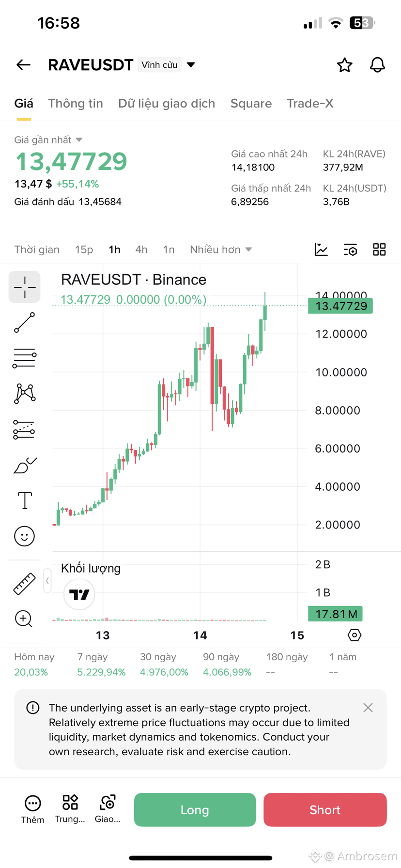
Task: Open price alerts bell icon
Action: click(x=377, y=65)
